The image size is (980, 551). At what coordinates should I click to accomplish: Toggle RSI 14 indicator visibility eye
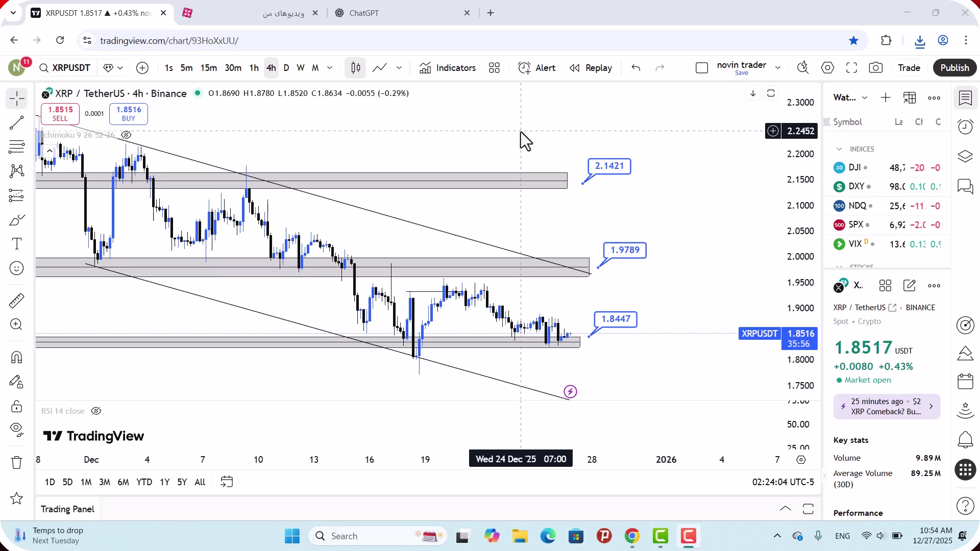96,411
